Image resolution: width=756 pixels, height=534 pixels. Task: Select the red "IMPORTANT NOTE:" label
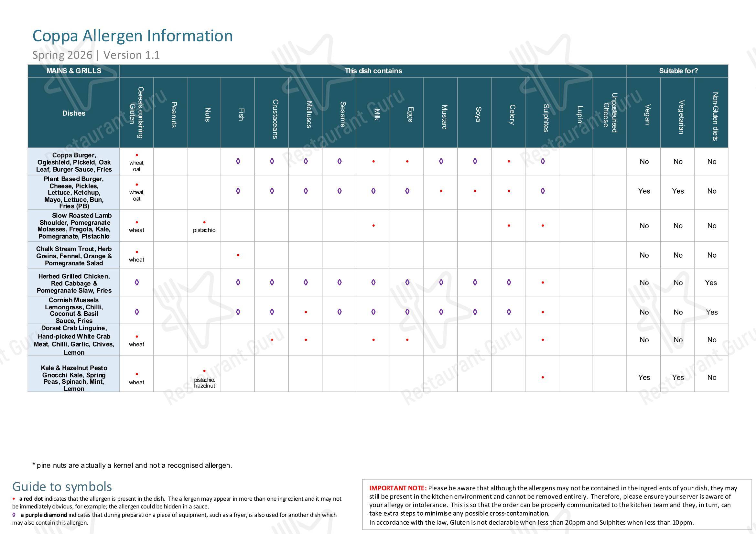(x=398, y=488)
